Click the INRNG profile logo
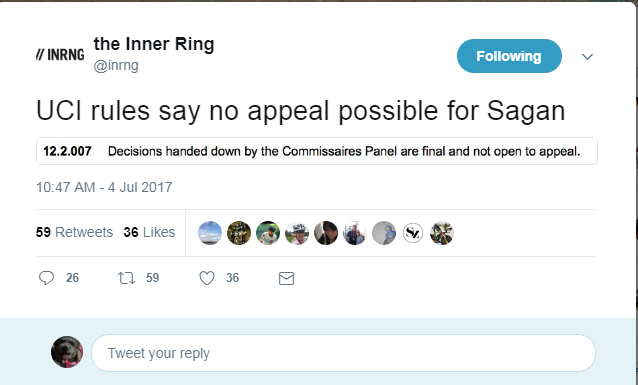This screenshot has width=638, height=385. coord(60,54)
